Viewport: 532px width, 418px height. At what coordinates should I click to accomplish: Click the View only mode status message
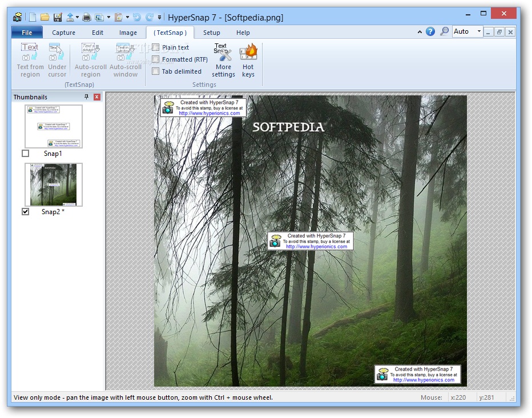click(x=143, y=397)
